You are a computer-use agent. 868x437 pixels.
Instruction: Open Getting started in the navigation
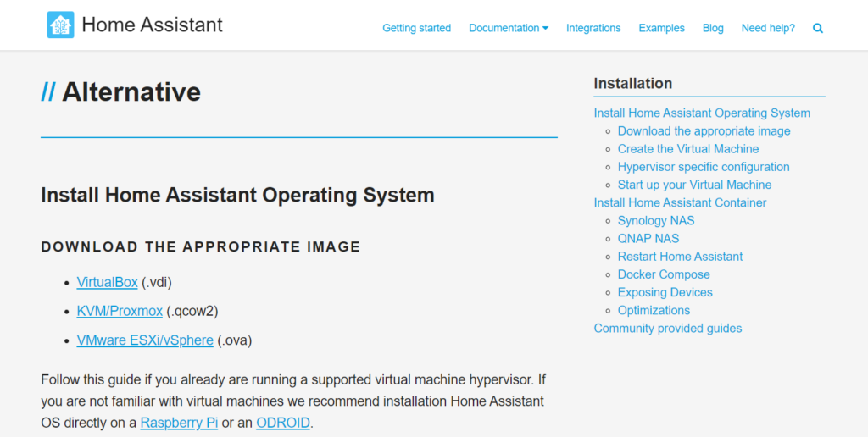416,28
